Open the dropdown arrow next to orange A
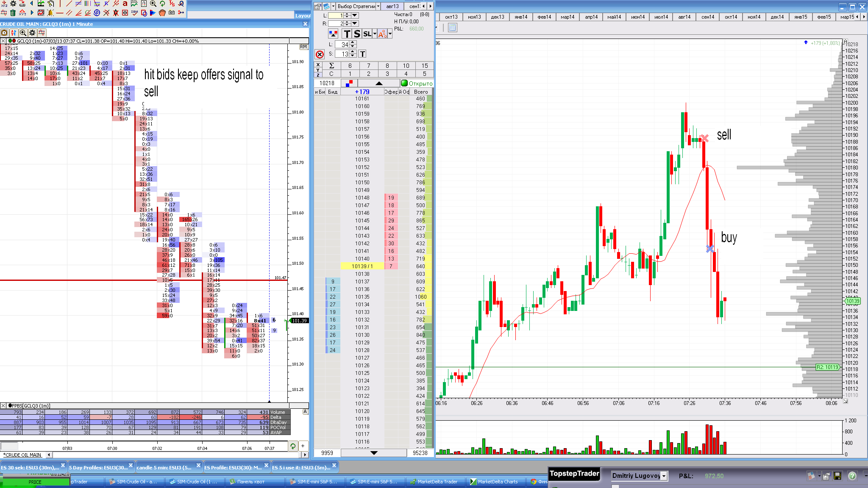 (x=390, y=34)
